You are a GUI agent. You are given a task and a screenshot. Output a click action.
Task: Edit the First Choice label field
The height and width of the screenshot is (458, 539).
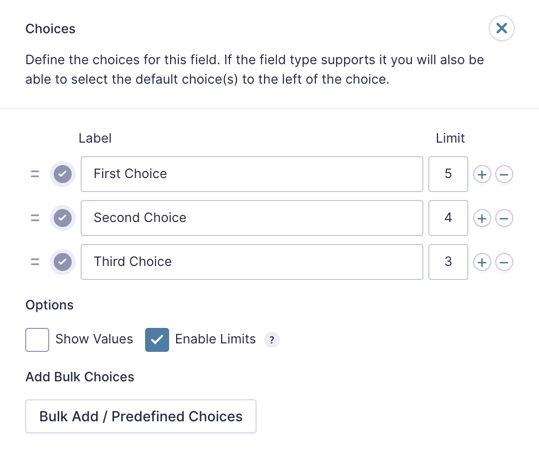pos(252,174)
